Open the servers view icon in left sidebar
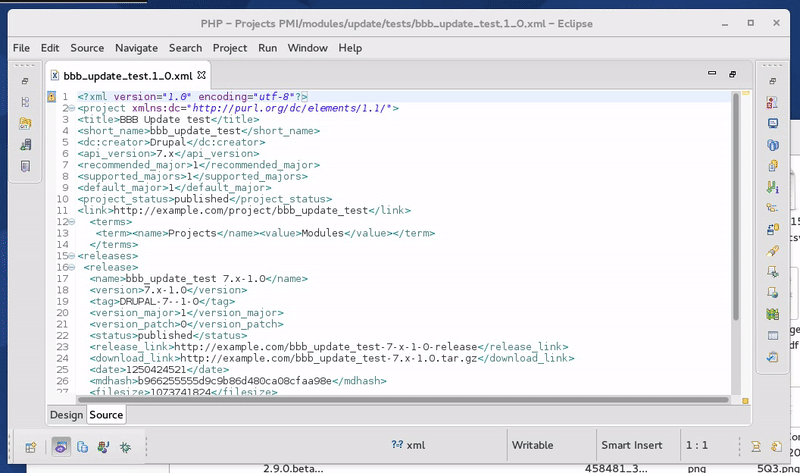Image resolution: width=800 pixels, height=473 pixels. pos(25,145)
